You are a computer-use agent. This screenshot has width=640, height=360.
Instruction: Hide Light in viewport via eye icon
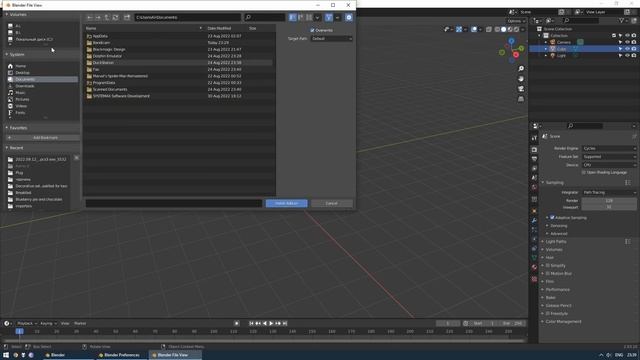tap(627, 55)
